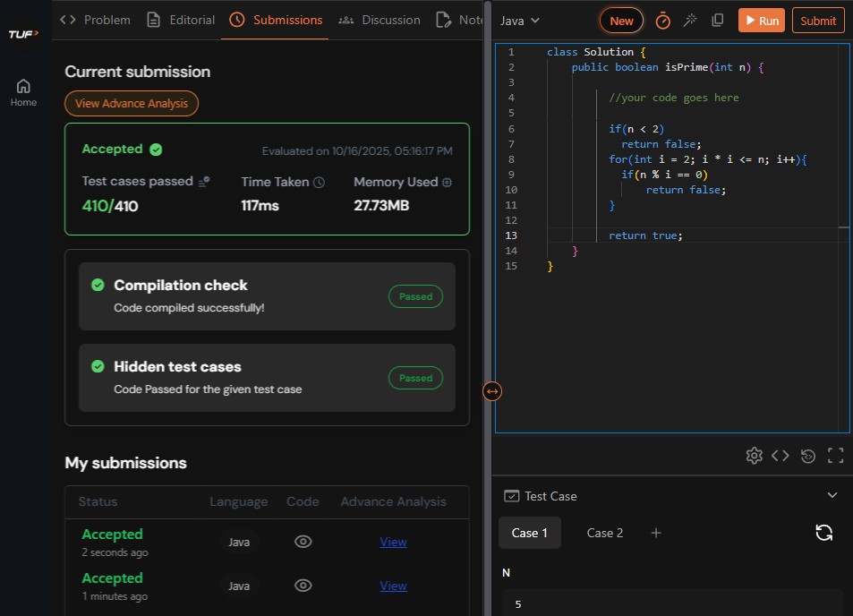Image resolution: width=853 pixels, height=616 pixels.
Task: Click the Hidden test cases green checkmark
Action: (x=98, y=367)
